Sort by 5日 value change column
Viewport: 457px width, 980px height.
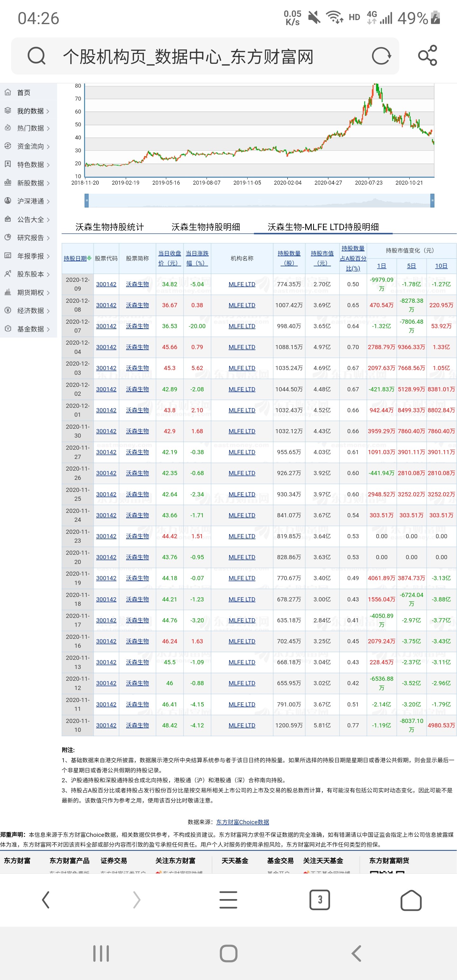click(x=411, y=266)
